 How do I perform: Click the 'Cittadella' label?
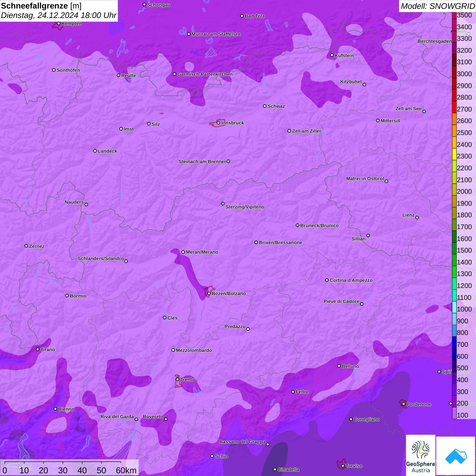(x=288, y=470)
